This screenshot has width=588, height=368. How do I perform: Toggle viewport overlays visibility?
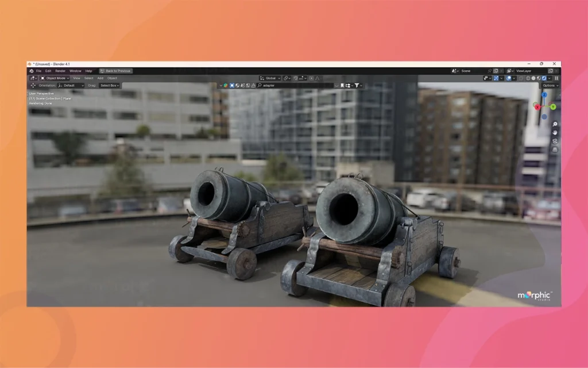click(509, 78)
